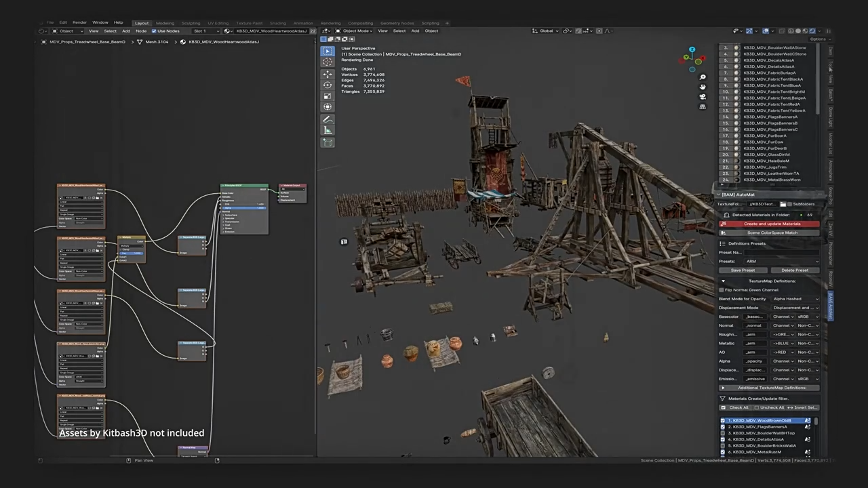868x488 pixels.
Task: Expand Additional TextureMap Definitions section
Action: click(772, 387)
